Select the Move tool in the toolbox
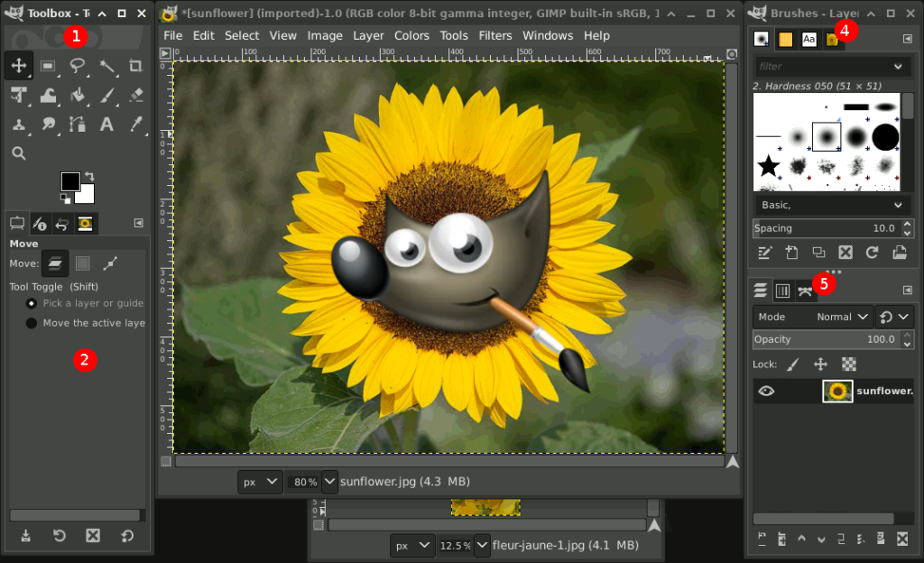The image size is (924, 563). coord(19,65)
